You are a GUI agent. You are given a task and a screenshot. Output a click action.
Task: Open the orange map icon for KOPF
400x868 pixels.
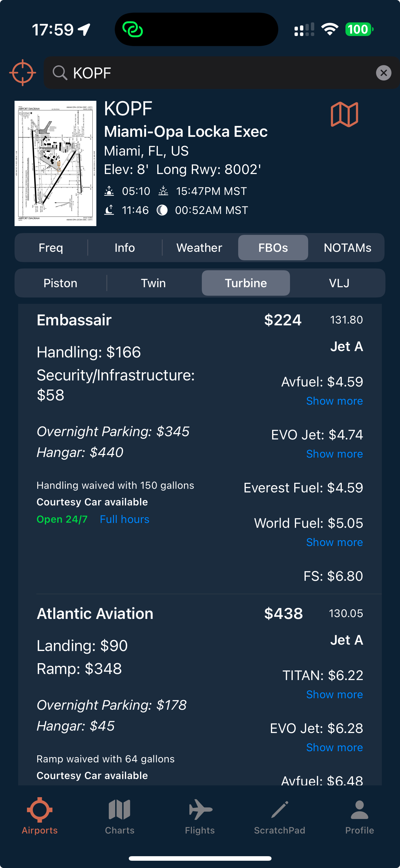coord(344,115)
